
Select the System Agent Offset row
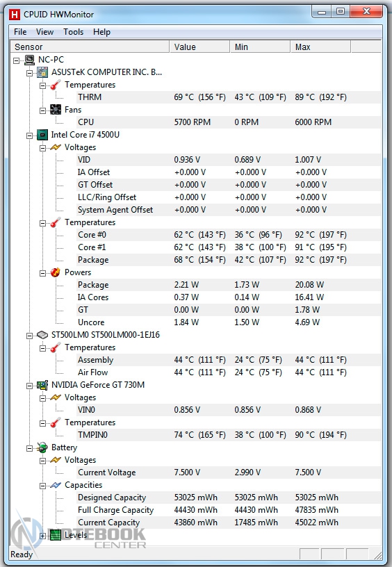(229, 210)
